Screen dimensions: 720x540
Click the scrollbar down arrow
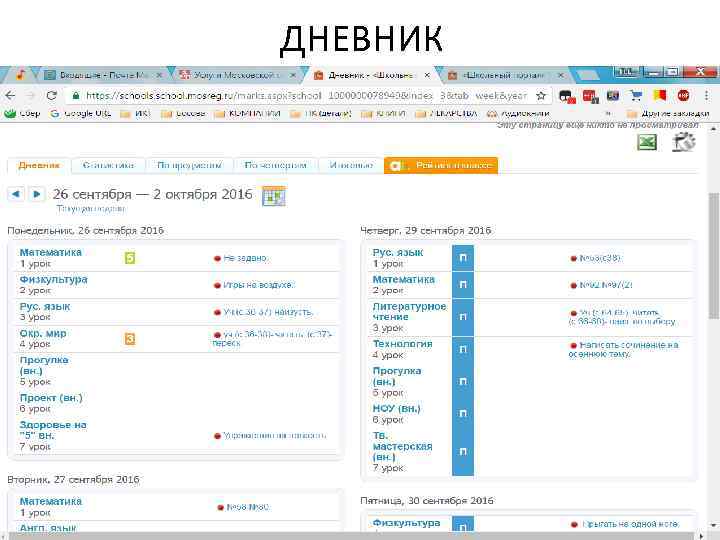tap(714, 524)
